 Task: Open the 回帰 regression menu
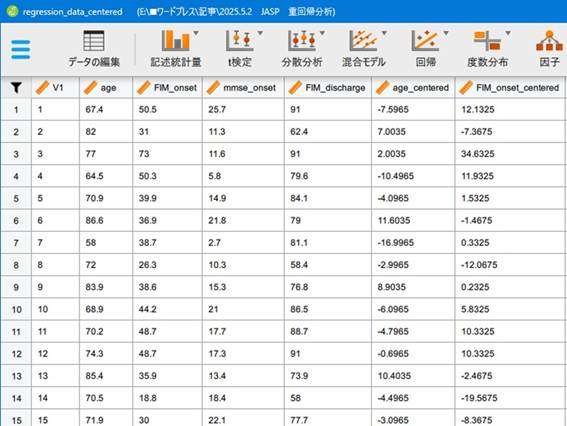tap(426, 49)
